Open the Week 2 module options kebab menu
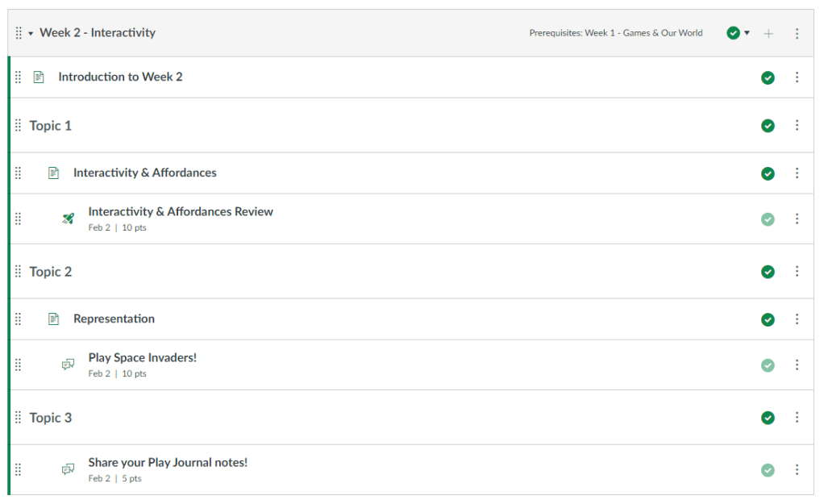This screenshot has height=504, width=824. (797, 33)
